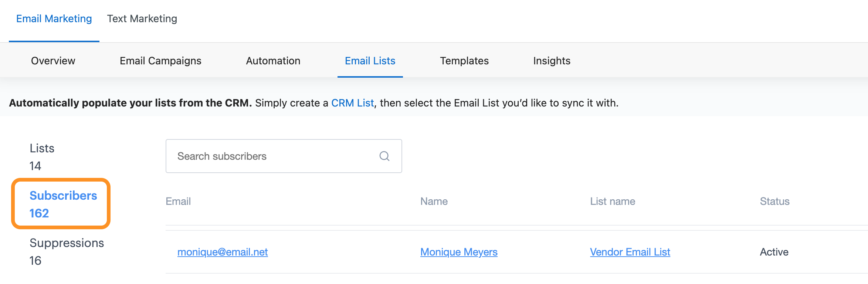Open the Text Marketing tab
Screen dimensions: 868x284
[x=142, y=19]
